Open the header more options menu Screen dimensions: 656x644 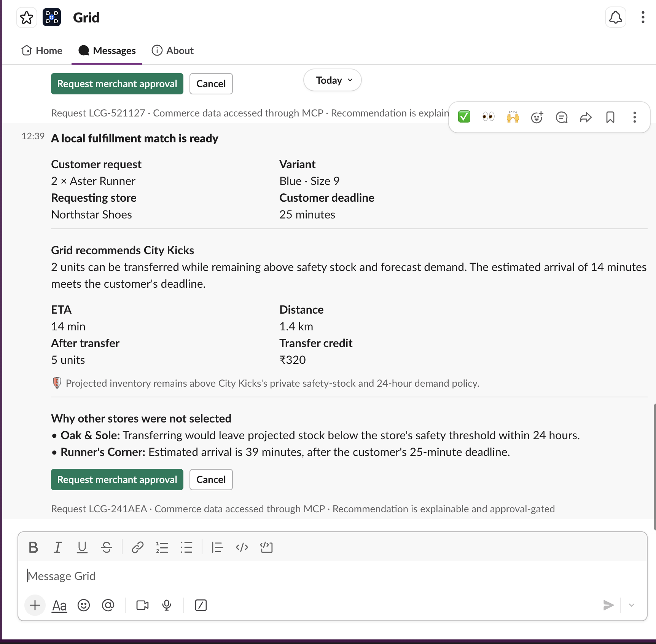click(643, 18)
